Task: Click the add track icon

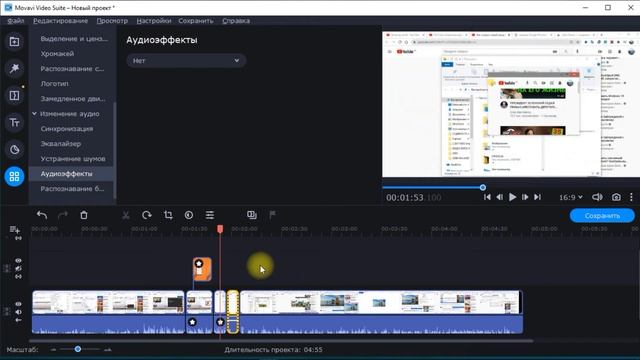Action: coord(15,229)
